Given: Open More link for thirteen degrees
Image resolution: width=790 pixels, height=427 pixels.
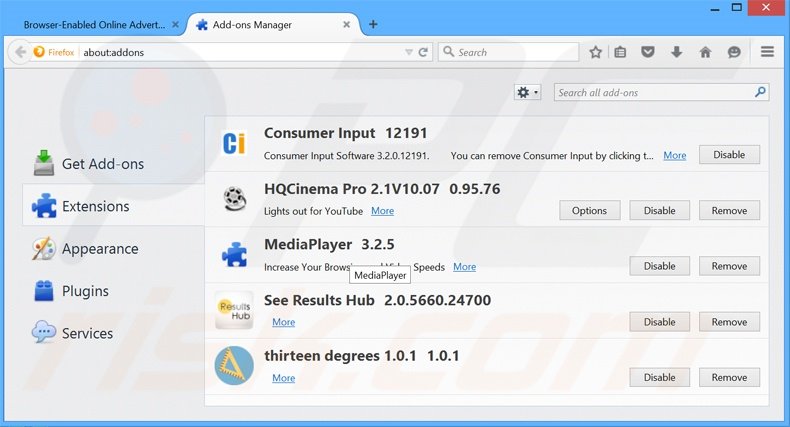Looking at the screenshot, I should [284, 378].
